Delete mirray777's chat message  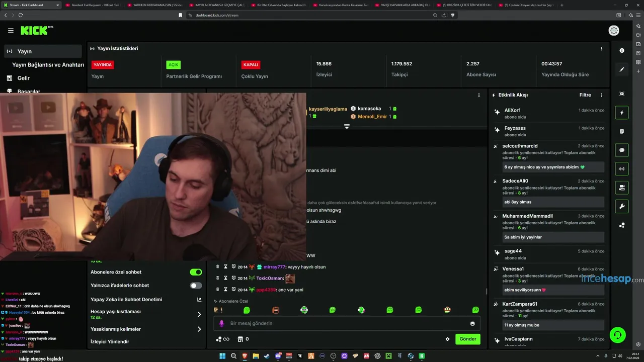[x=217, y=267]
